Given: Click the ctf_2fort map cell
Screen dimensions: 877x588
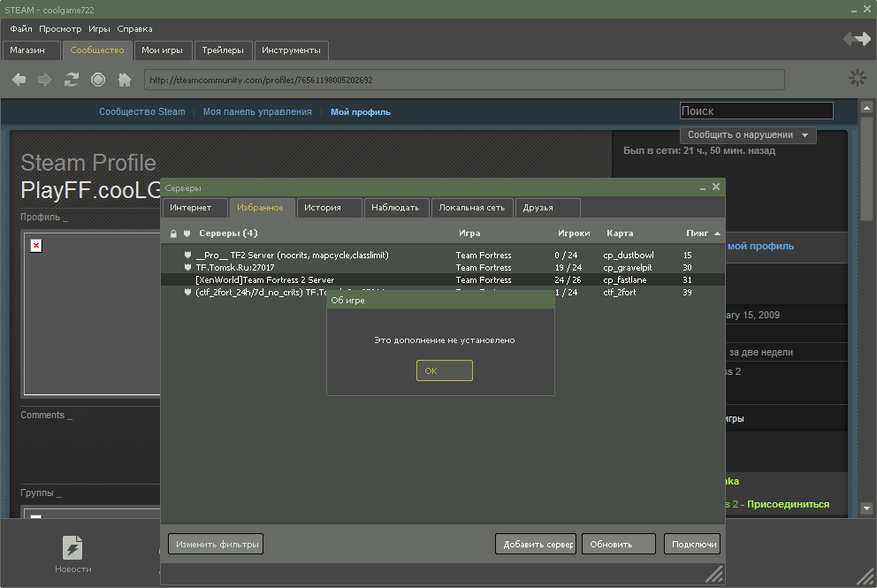Looking at the screenshot, I should (x=619, y=292).
